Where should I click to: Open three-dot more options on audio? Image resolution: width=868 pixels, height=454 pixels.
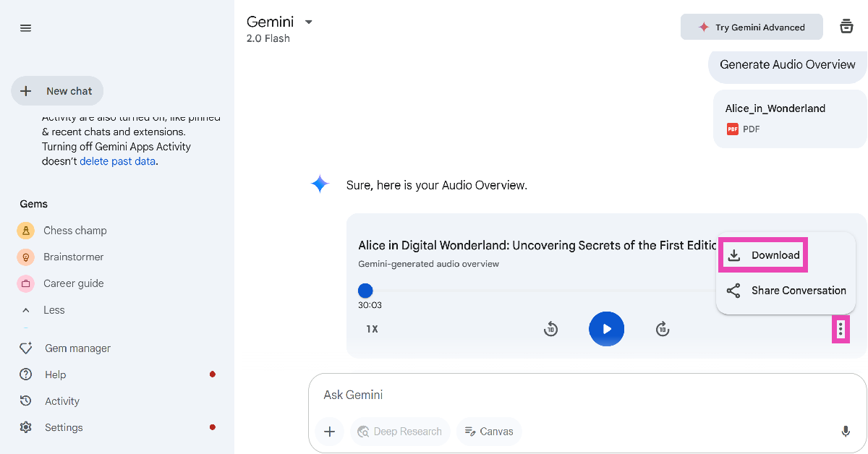pos(840,330)
